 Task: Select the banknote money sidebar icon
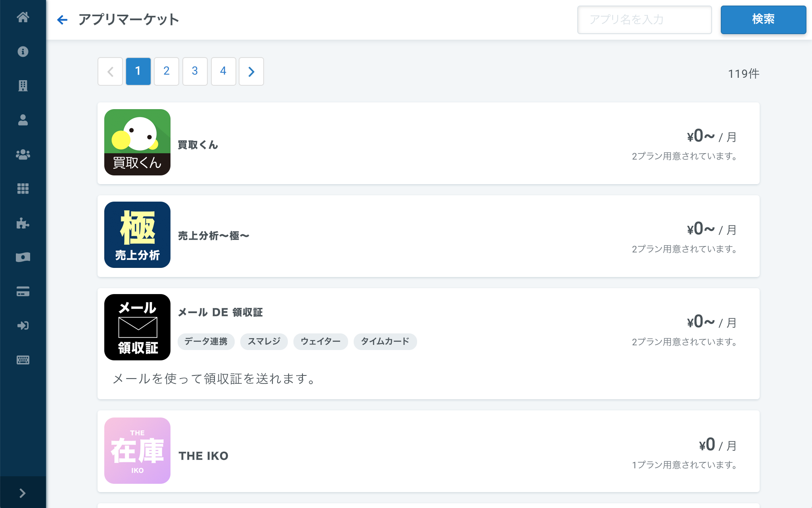[x=23, y=257]
